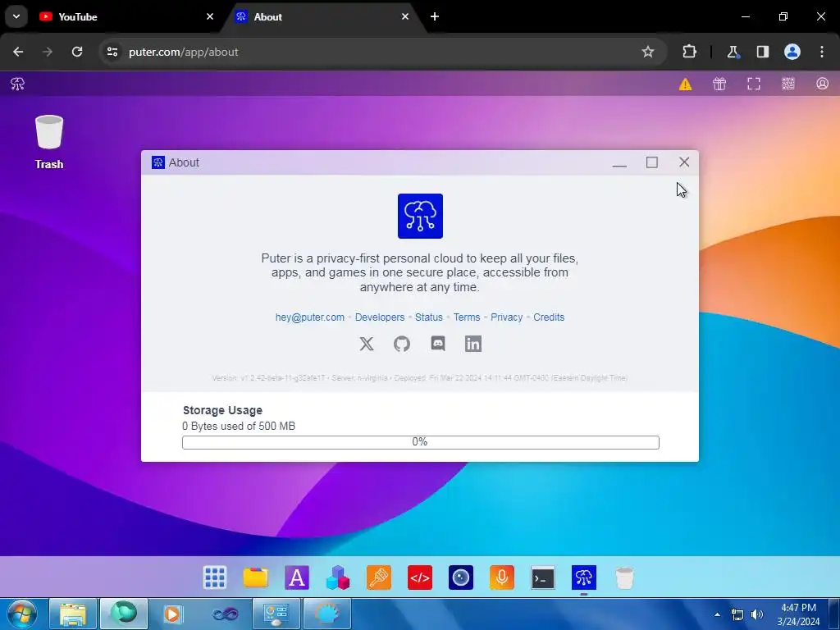Open Chrome Labs flask icon
This screenshot has height=630, width=840.
[733, 52]
